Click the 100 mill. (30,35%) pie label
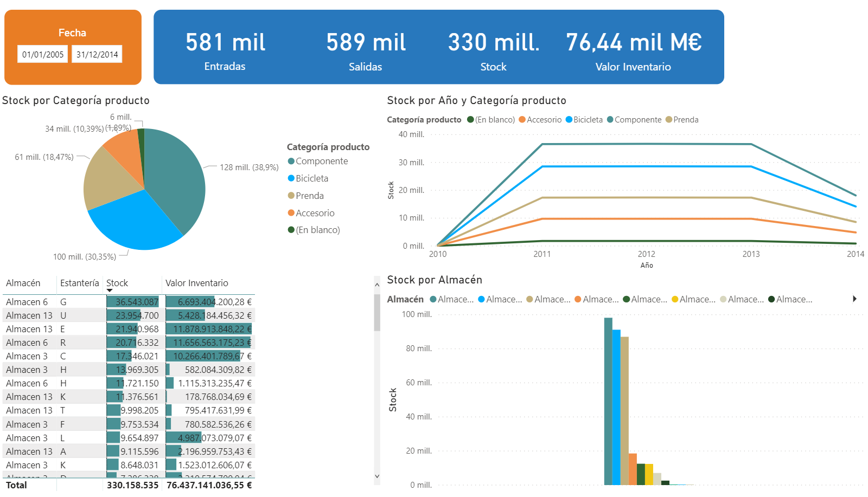This screenshot has width=868, height=497. [85, 257]
